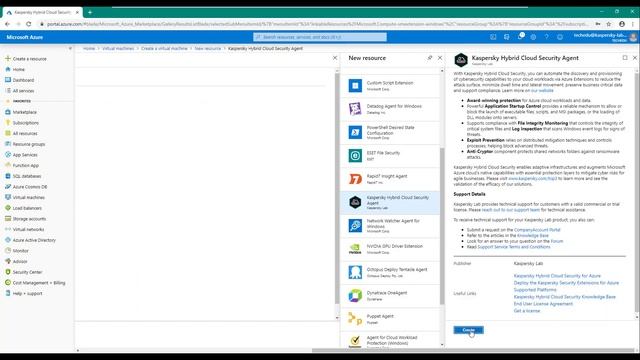Open Azure notifications bell icon
Image resolution: width=640 pixels, height=360 pixels.
(520, 37)
